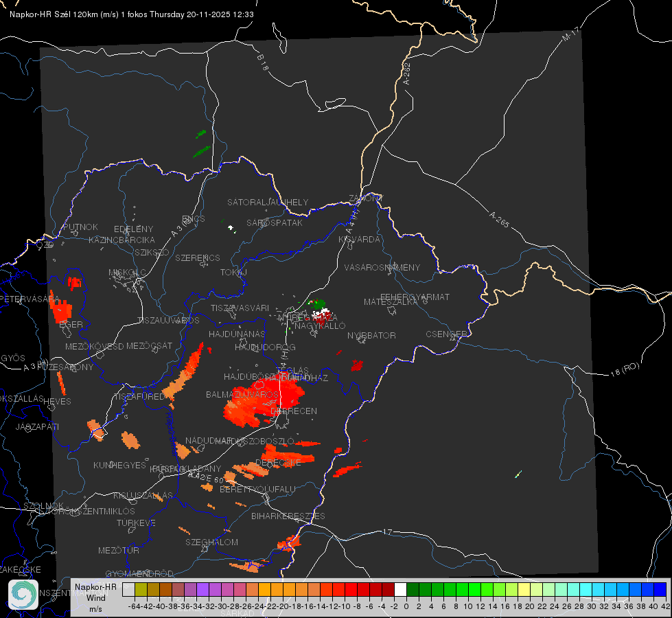Click the JÁSZAPÁTI label

pyautogui.click(x=37, y=426)
